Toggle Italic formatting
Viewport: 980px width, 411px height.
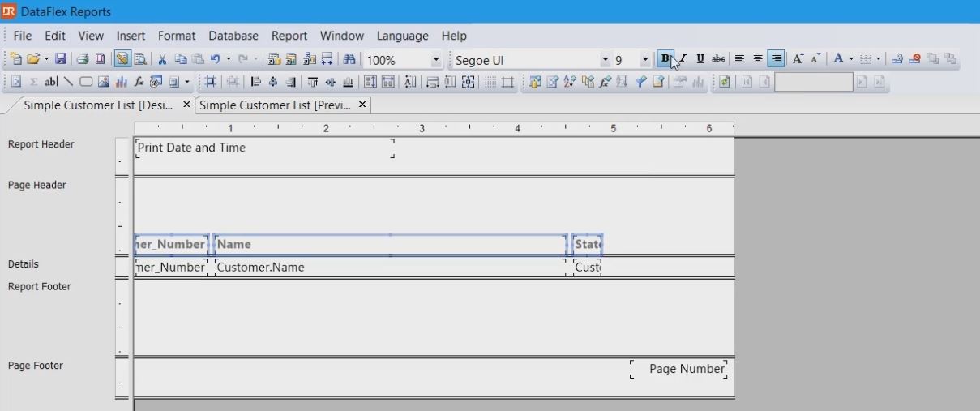pyautogui.click(x=683, y=58)
